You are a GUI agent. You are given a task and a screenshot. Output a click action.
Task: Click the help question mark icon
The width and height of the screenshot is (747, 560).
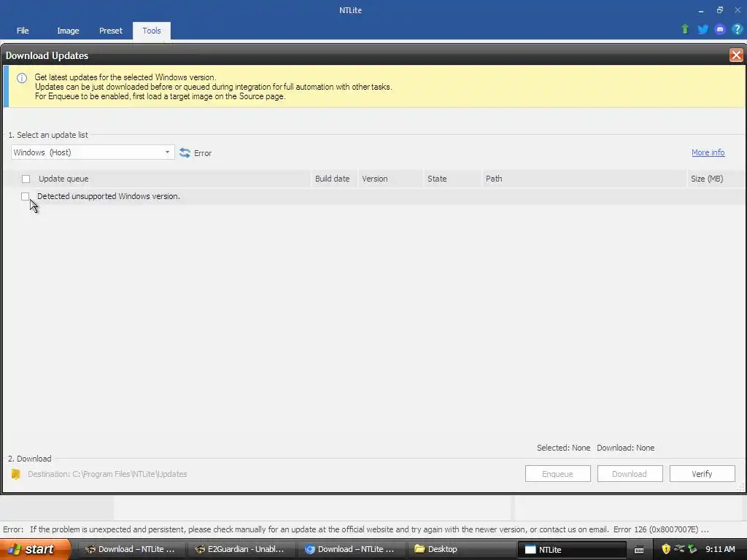(x=737, y=29)
